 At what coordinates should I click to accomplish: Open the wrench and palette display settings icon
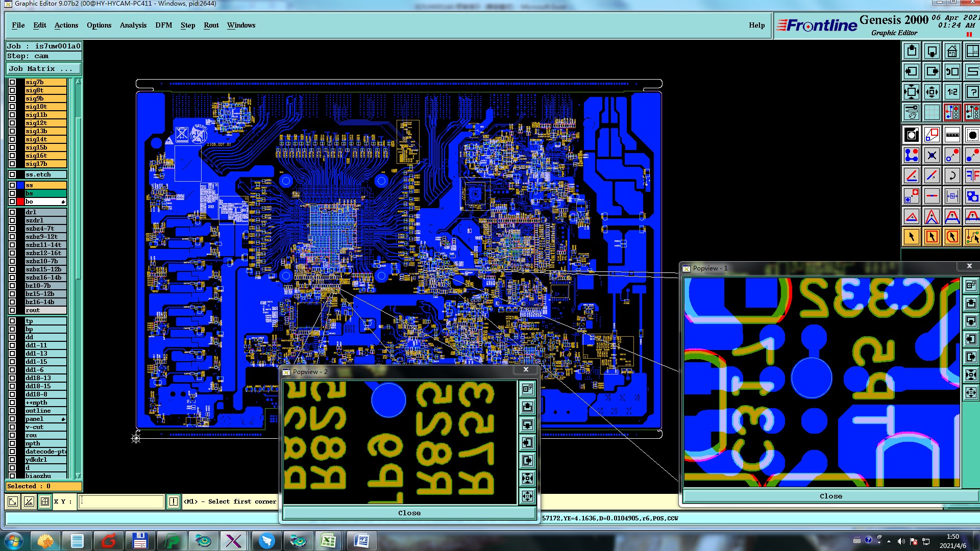click(x=912, y=112)
